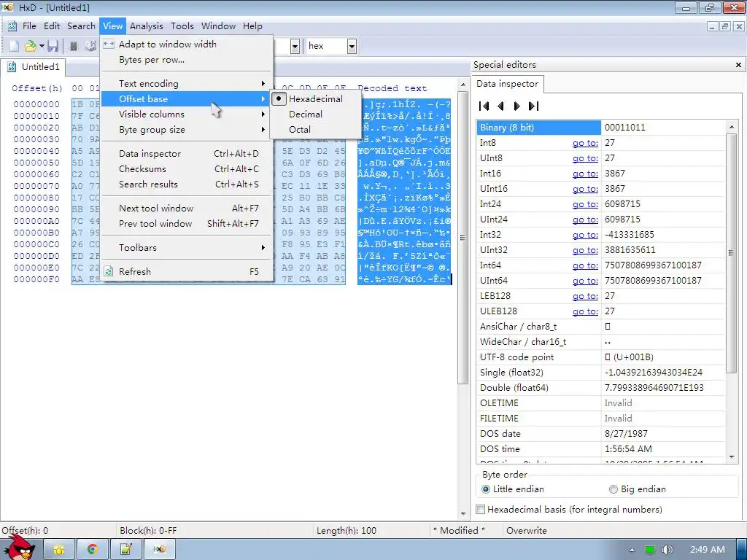Open the Help menu
This screenshot has height=560, width=747.
[252, 26]
